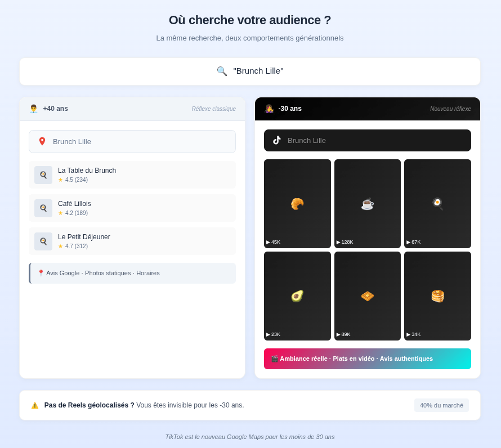Click the 'Ambiance réelle · Plats en vidéo' banner
The height and width of the screenshot is (448, 501).
(x=367, y=359)
